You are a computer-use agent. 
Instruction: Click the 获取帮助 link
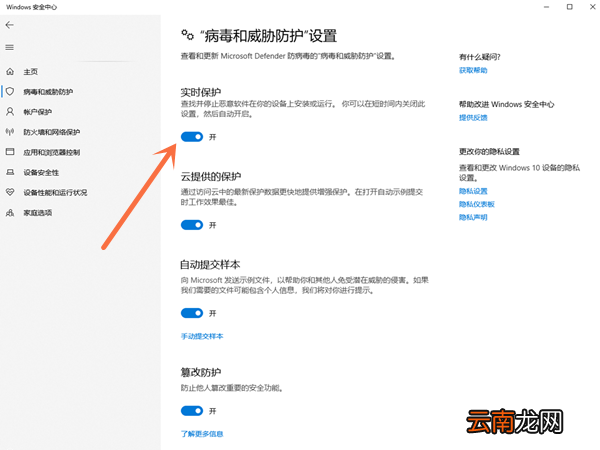pyautogui.click(x=473, y=70)
